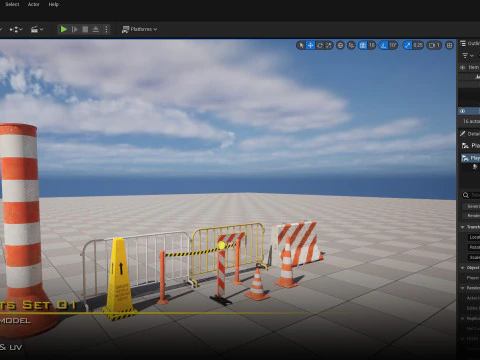Open the Rotation dropdown in Transform
This screenshot has width=480, height=360.
coord(474,248)
